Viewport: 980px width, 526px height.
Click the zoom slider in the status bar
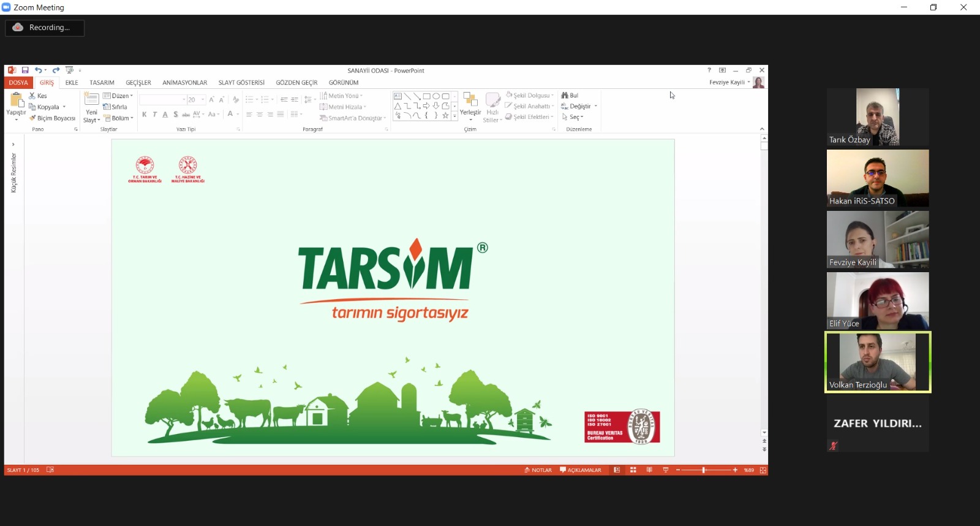(x=704, y=470)
